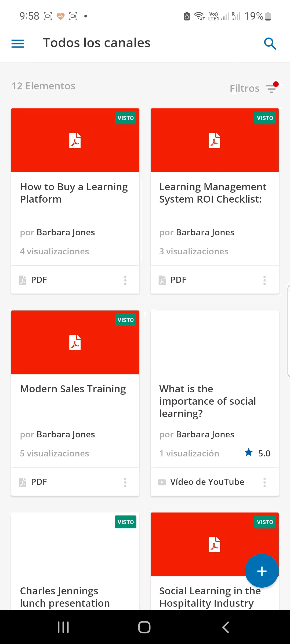
Task: Open three-dot menu on YouTube video card
Action: click(x=264, y=482)
